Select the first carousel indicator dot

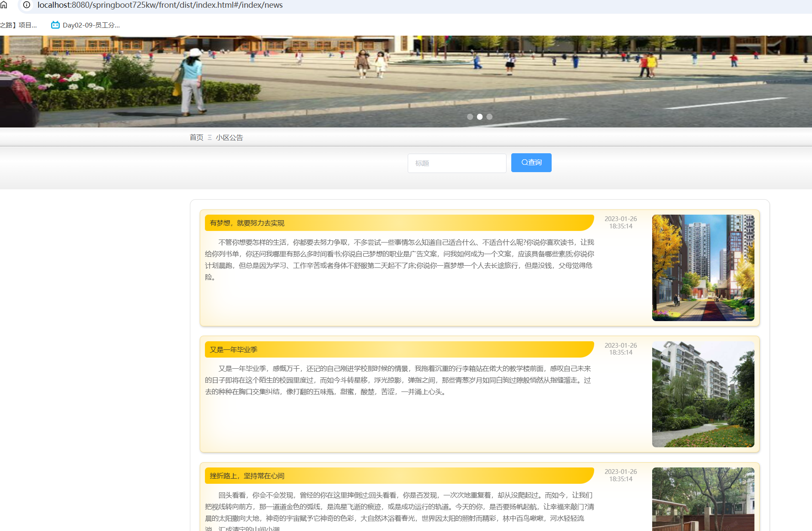tap(470, 117)
